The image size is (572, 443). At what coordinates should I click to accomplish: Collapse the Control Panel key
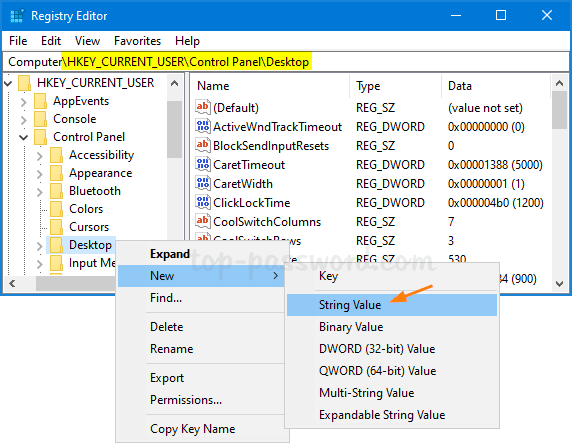click(x=24, y=138)
